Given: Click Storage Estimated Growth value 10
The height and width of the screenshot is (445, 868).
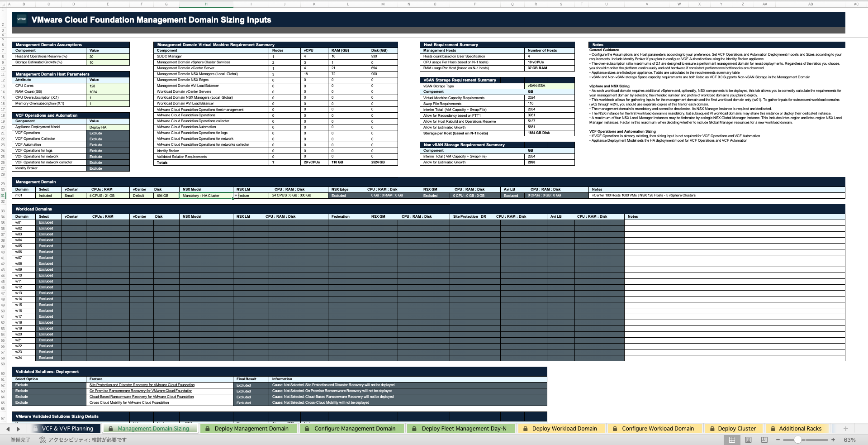Looking at the screenshot, I should (x=108, y=62).
